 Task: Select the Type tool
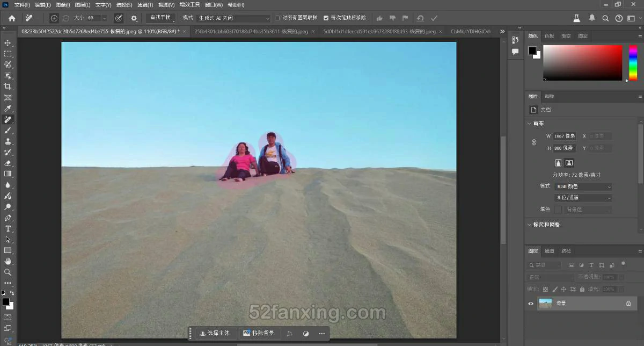[x=8, y=229]
